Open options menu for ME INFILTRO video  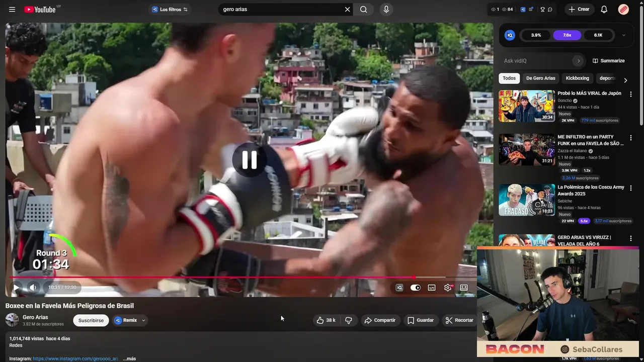tap(631, 138)
